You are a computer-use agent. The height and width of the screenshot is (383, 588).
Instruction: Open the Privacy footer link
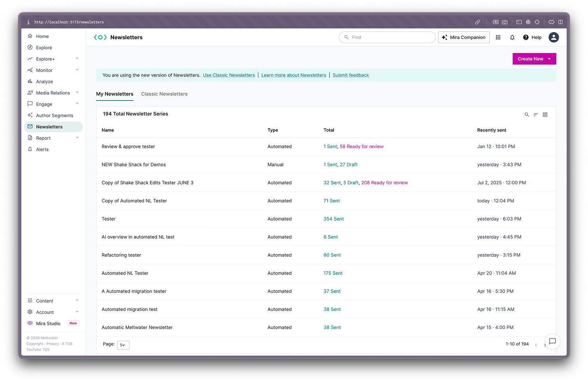point(52,344)
